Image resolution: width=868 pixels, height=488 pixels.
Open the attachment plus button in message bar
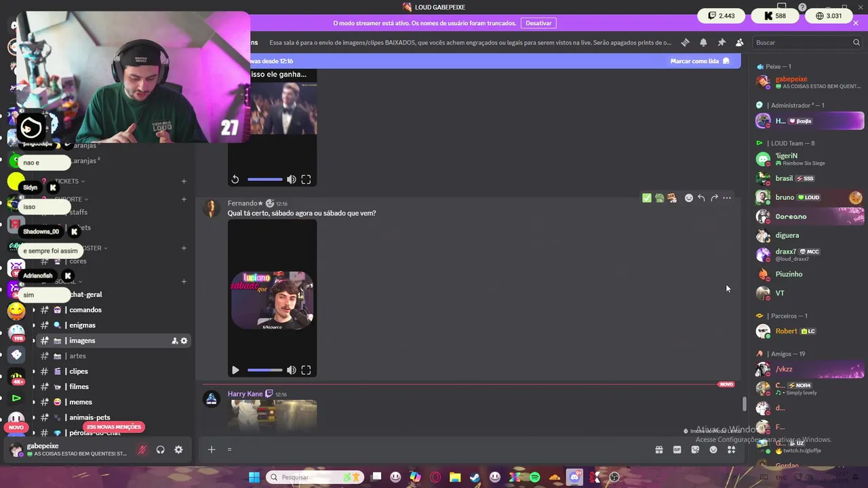212,449
